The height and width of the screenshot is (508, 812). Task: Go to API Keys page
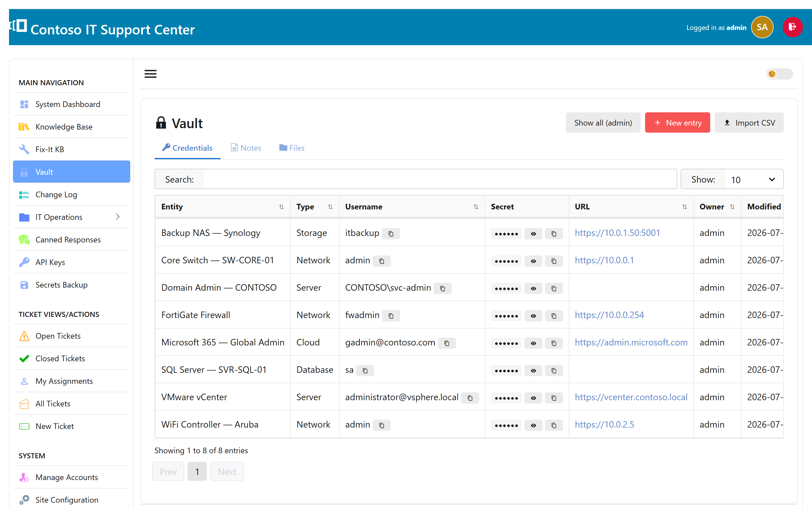pos(71,262)
